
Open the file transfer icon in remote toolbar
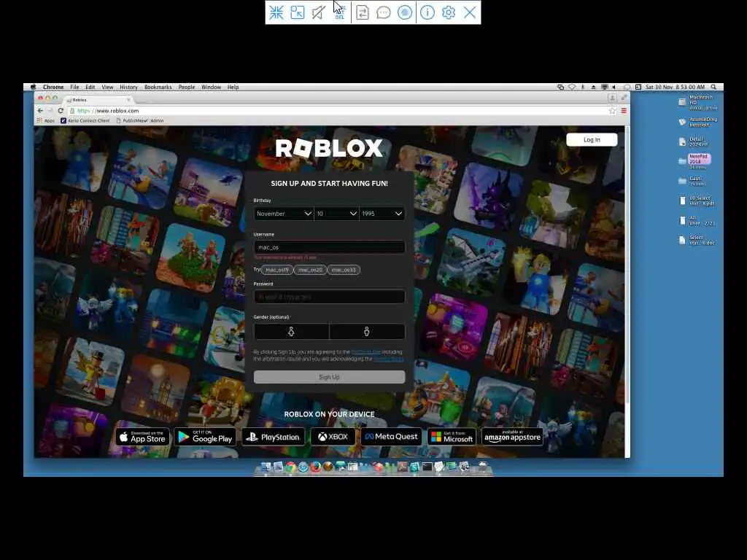coord(362,12)
